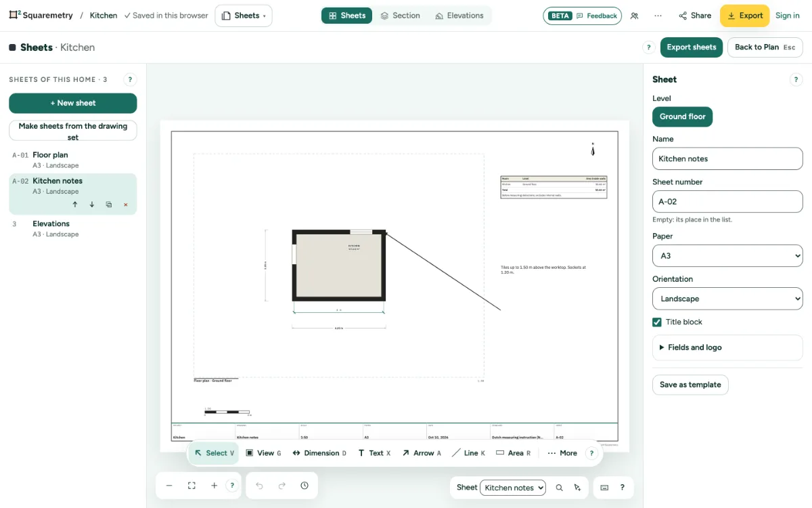Click the yellow Export button

coord(744,16)
